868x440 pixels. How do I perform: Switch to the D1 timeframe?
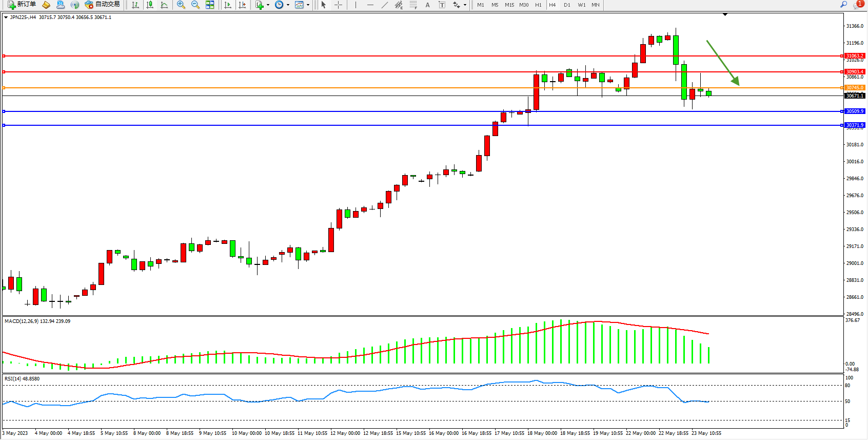click(567, 5)
